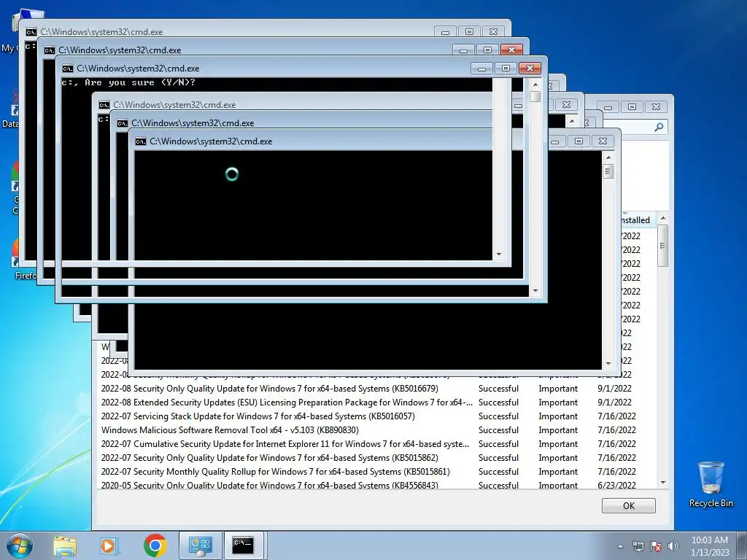Select the cmd.exe taskbar button

(x=244, y=545)
